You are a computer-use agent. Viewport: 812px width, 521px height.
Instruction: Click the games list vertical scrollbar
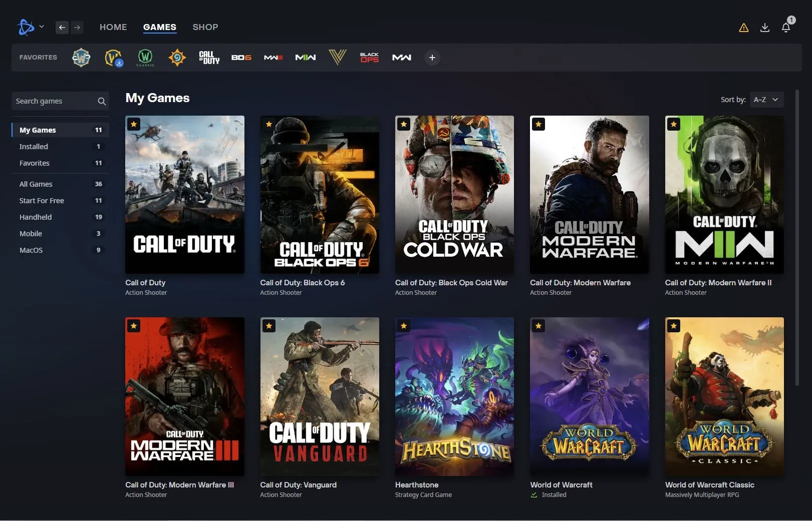[797, 238]
